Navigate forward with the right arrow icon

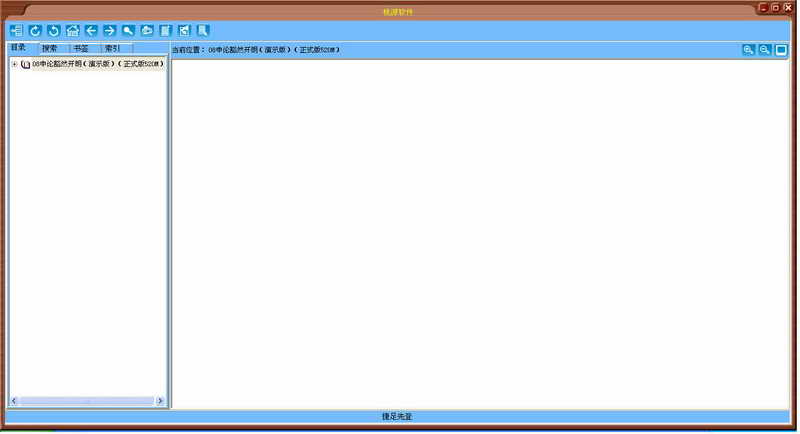(110, 31)
